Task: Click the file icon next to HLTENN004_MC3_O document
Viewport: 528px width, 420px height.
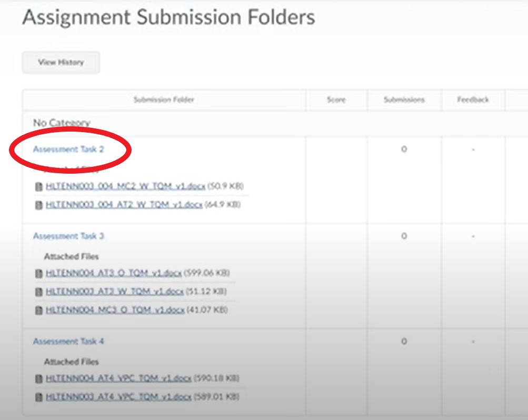Action: (38, 309)
